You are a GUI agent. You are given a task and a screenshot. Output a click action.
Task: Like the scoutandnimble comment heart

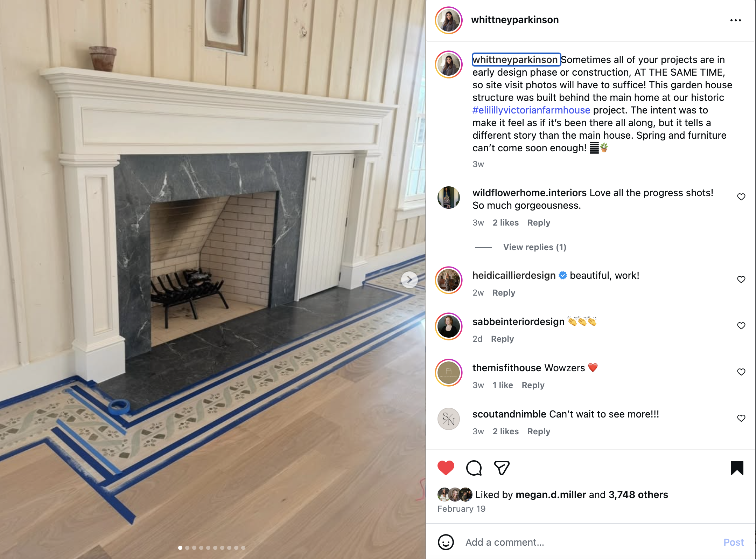click(x=741, y=418)
